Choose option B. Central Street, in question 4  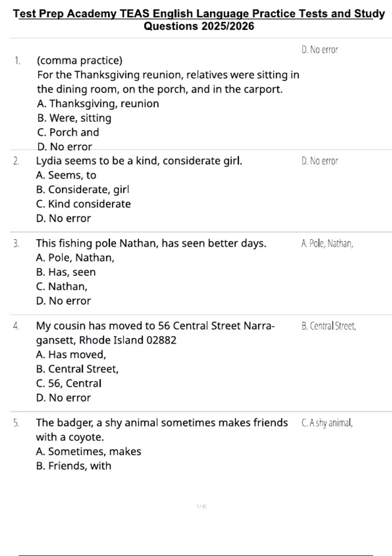(77, 369)
